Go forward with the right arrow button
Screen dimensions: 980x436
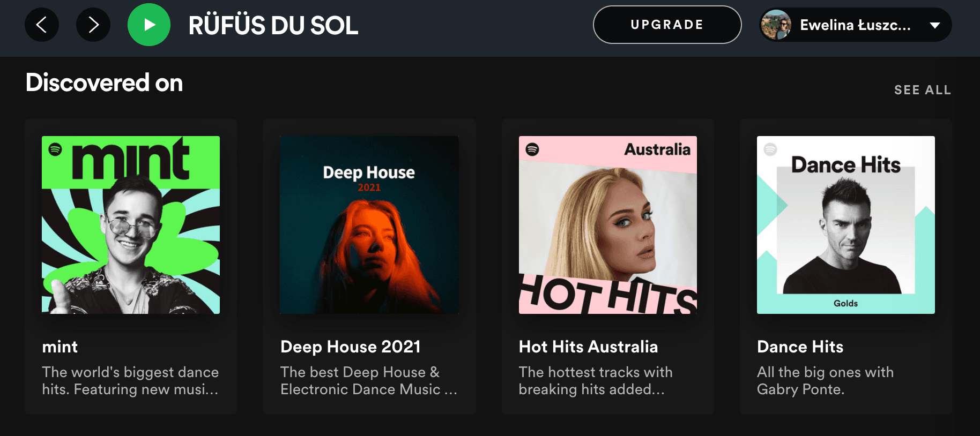[x=93, y=25]
